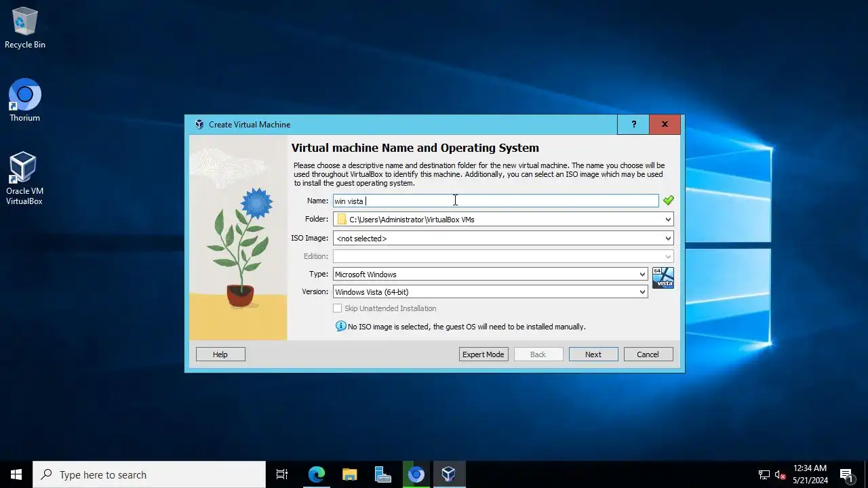Screen dimensions: 868x488
Task: Click the network tray icon
Action: tap(764, 474)
